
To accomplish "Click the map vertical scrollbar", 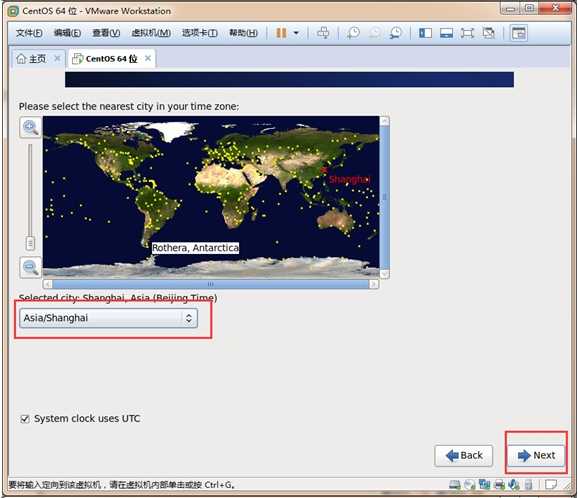I will [384, 197].
